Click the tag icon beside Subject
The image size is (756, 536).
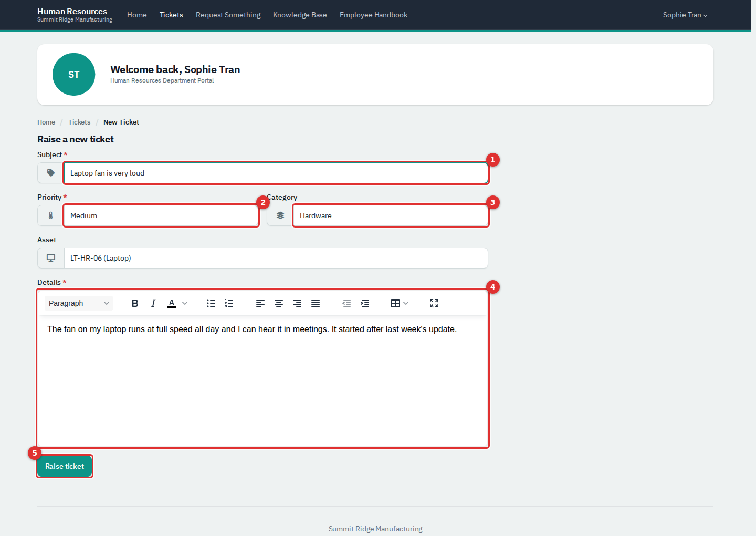click(51, 173)
